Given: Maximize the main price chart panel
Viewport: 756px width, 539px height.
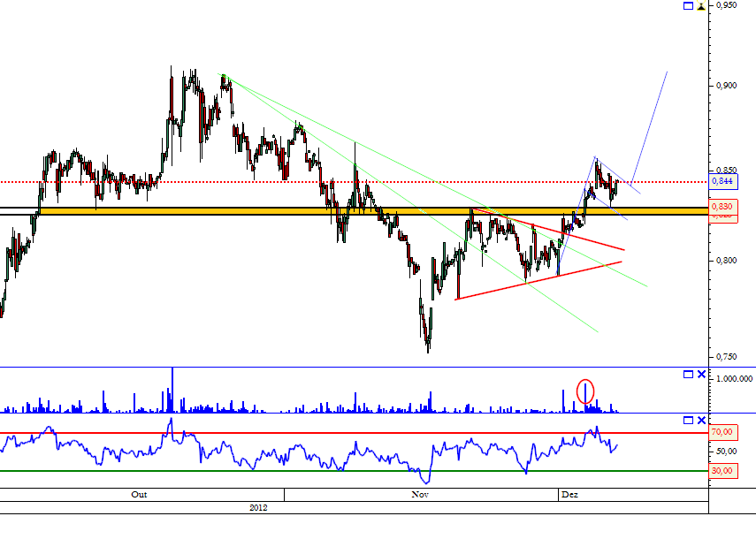Looking at the screenshot, I should tap(688, 6).
